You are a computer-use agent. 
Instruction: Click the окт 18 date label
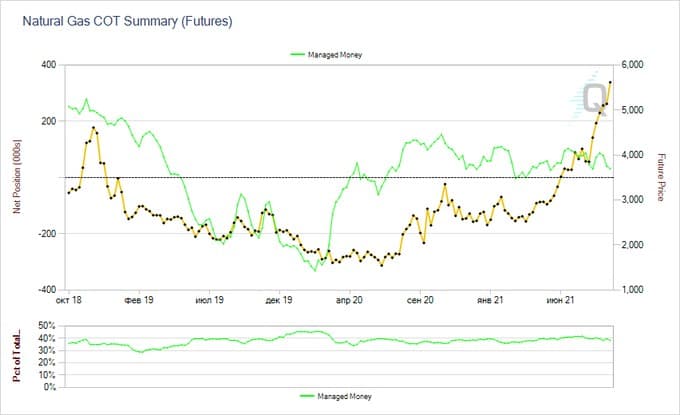click(68, 298)
